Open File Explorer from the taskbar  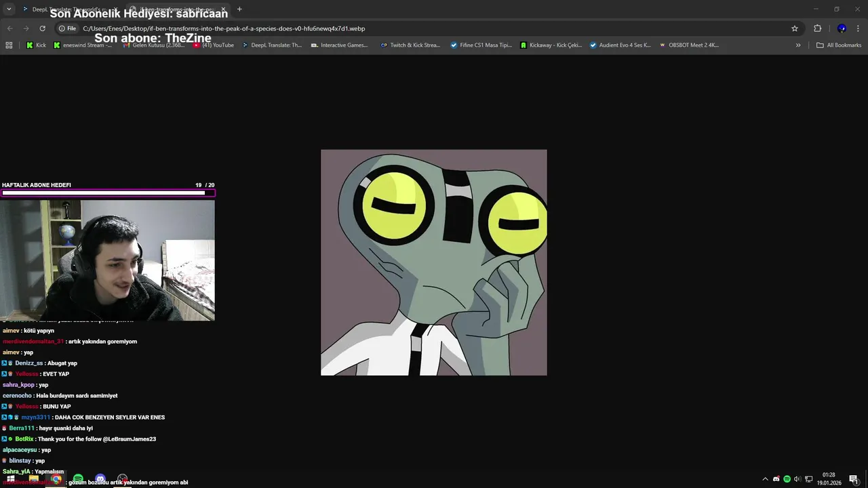coord(33,479)
